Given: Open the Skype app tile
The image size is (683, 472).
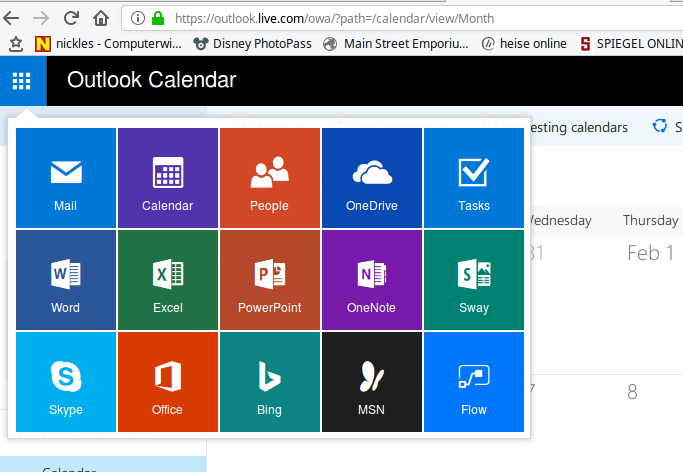Looking at the screenshot, I should pos(66,381).
